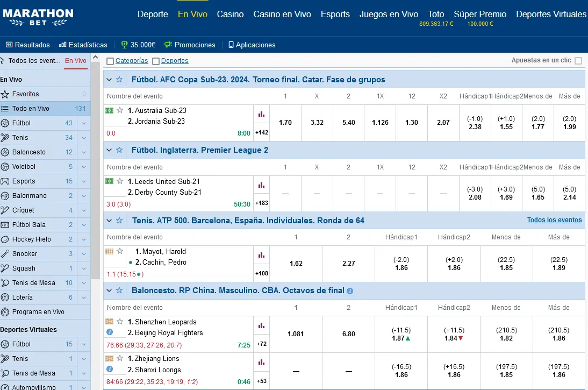Open Casino en Vivo section
Image resolution: width=588 pixels, height=390 pixels.
282,15
